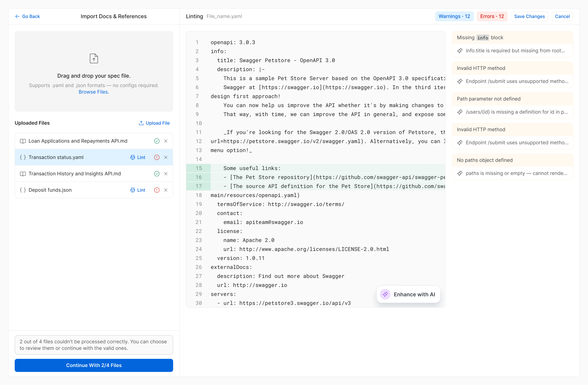Filter by Errors · 12 badge
588x385 pixels.
coord(492,16)
